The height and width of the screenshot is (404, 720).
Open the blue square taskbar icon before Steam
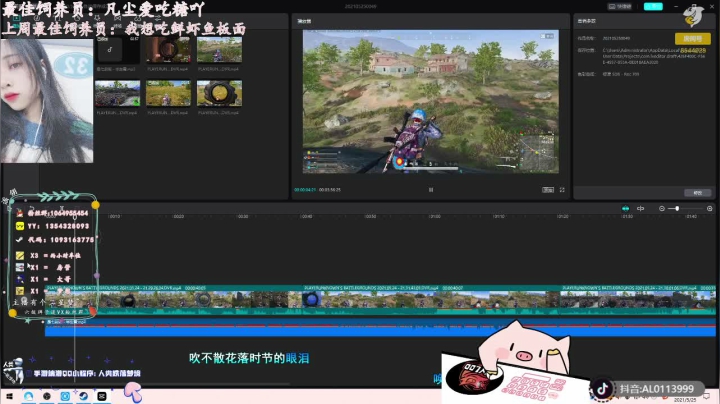65,396
